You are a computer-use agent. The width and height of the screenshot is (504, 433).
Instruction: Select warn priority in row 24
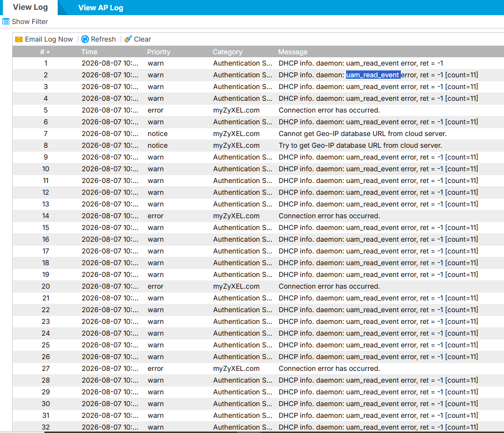tap(155, 333)
